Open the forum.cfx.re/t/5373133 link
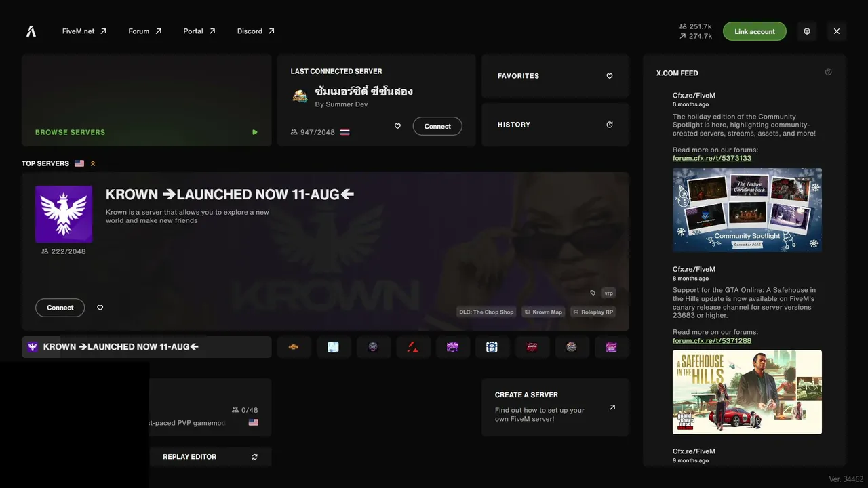Image resolution: width=868 pixels, height=488 pixels. click(x=712, y=158)
